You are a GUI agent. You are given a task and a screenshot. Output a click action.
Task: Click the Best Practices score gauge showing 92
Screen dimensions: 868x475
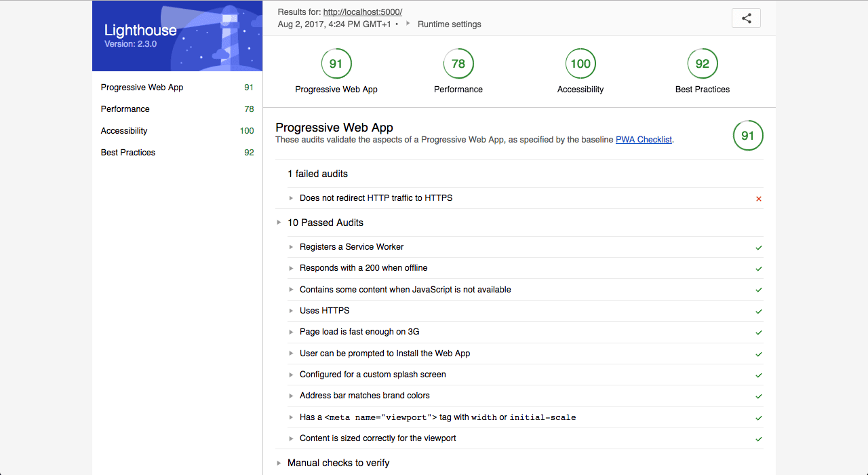click(x=703, y=63)
